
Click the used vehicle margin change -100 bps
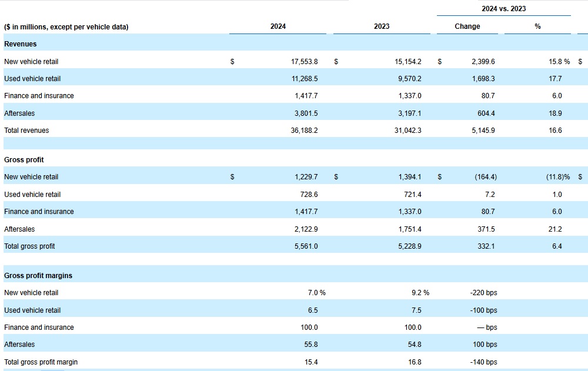point(483,310)
